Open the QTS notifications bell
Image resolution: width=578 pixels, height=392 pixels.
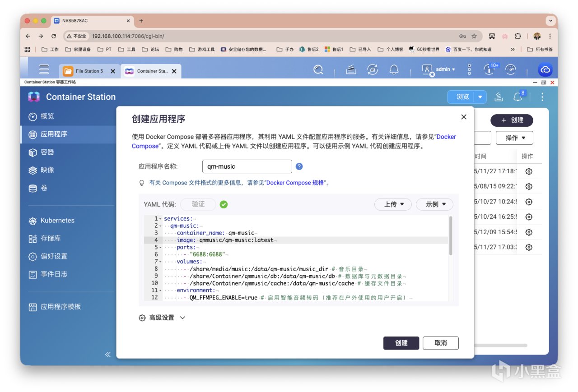pos(394,69)
